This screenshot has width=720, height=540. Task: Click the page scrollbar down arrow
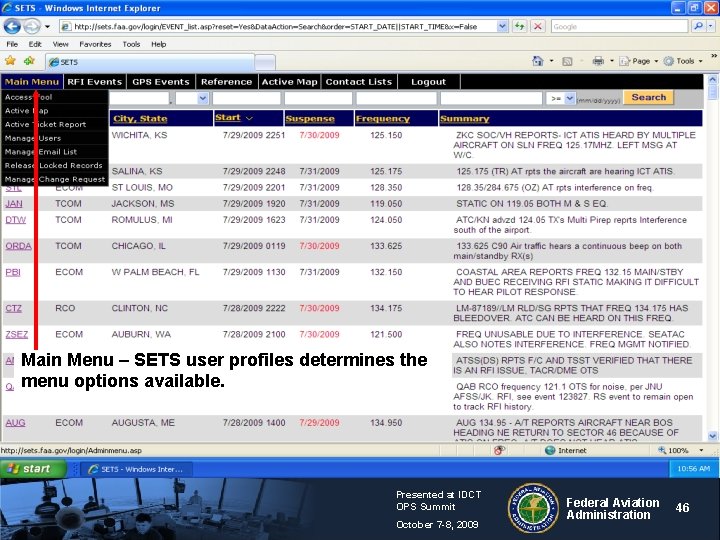tap(712, 436)
